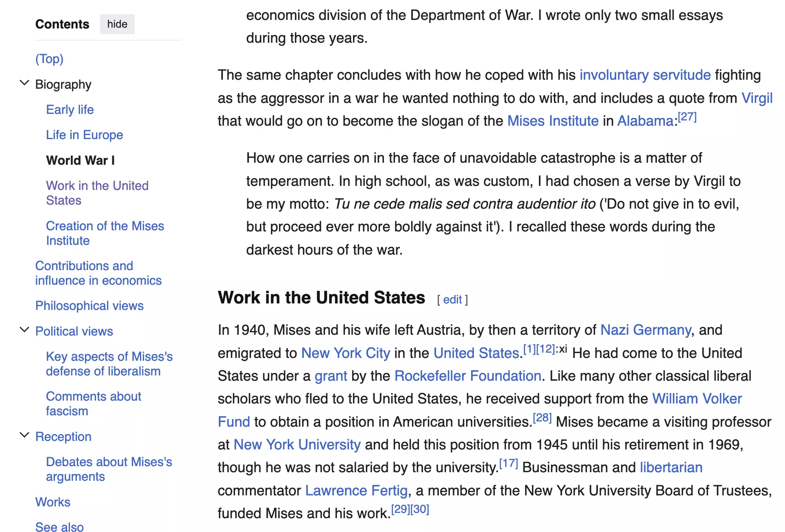Open Key aspects of Mises's defense of liberalism

tap(109, 364)
